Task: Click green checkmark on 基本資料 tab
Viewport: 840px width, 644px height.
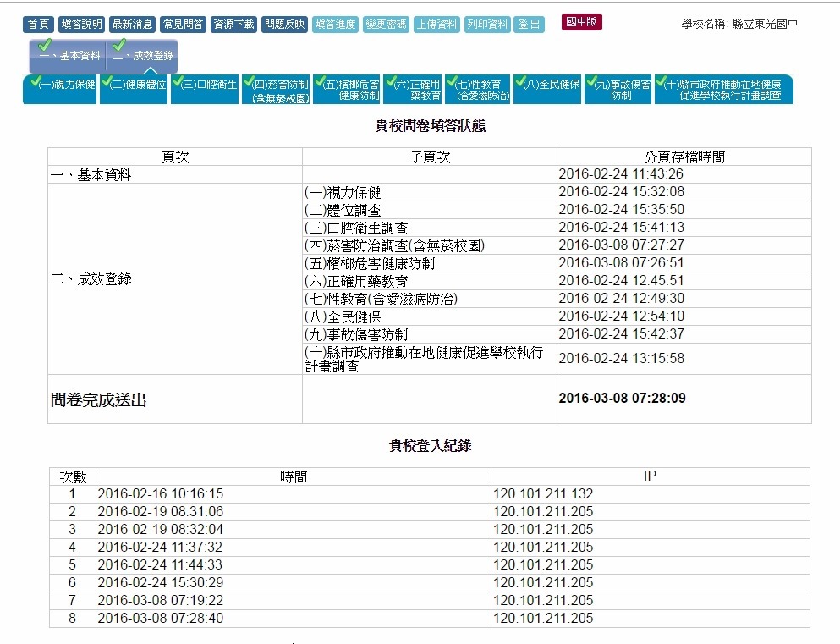Action: pos(46,45)
